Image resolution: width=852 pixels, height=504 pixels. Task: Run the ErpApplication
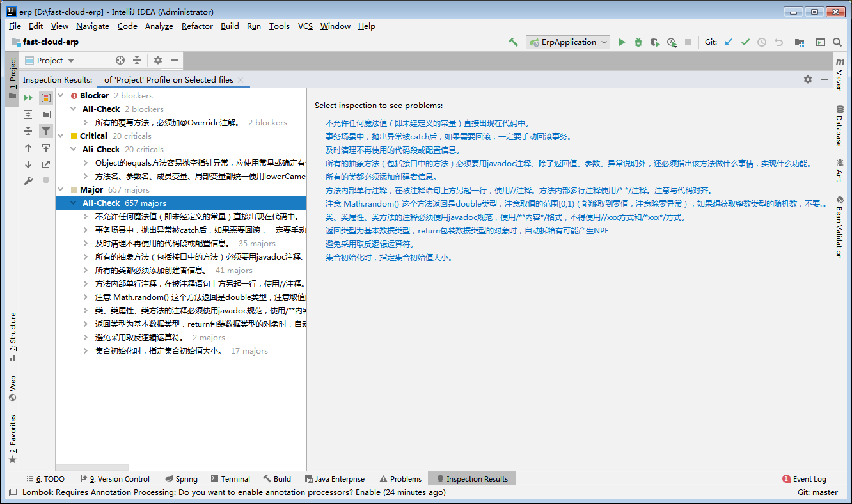pos(622,42)
